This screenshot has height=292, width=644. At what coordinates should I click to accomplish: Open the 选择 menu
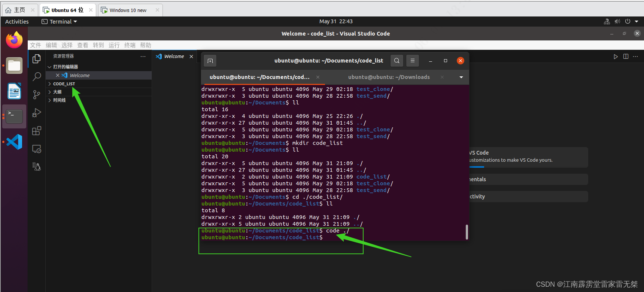(x=67, y=45)
